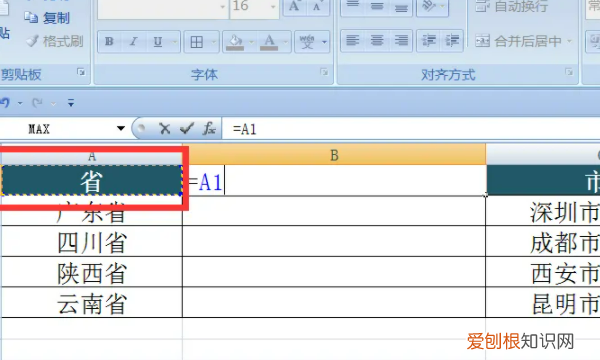Decrease font size with small A icon
This screenshot has width=600, height=360.
(x=317, y=6)
